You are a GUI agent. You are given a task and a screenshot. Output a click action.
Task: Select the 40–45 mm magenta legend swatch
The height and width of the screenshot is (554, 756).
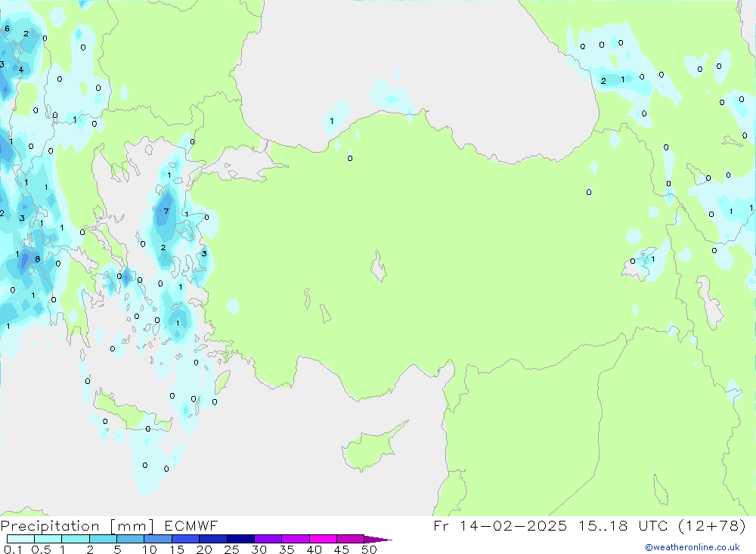pyautogui.click(x=323, y=539)
